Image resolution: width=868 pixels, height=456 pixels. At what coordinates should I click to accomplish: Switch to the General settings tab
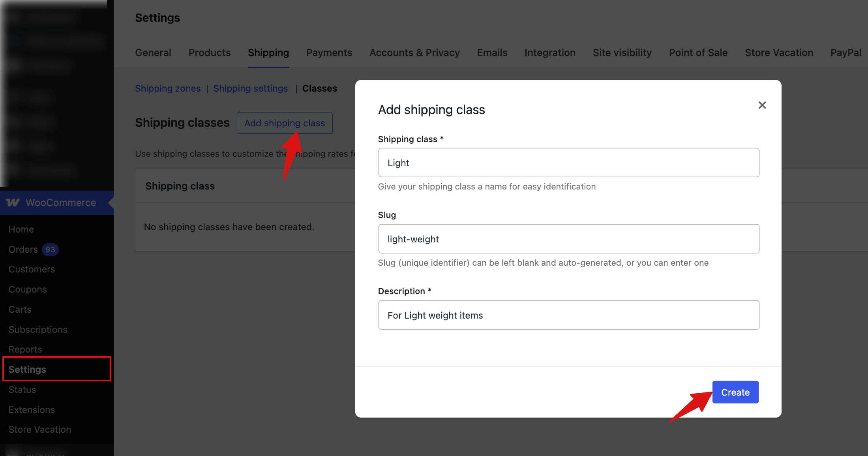coord(153,53)
